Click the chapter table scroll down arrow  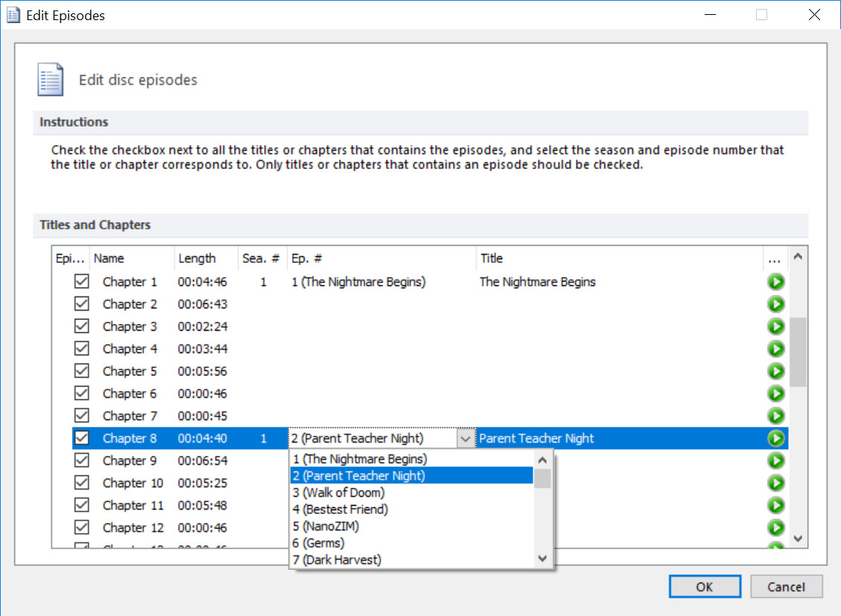pos(798,539)
